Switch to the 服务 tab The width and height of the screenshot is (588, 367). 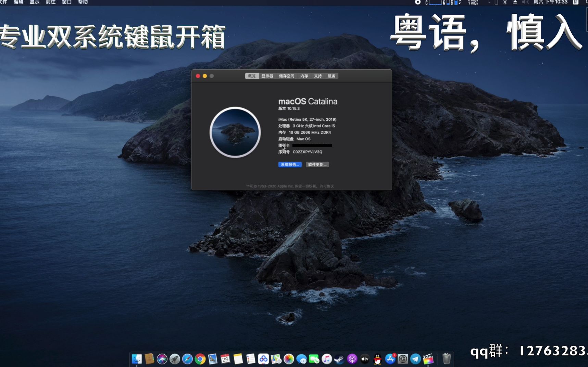[x=331, y=76]
